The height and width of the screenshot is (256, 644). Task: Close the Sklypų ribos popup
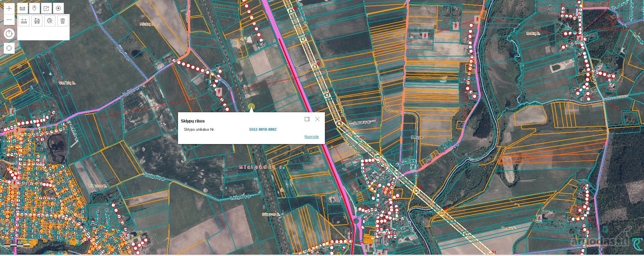(317, 119)
